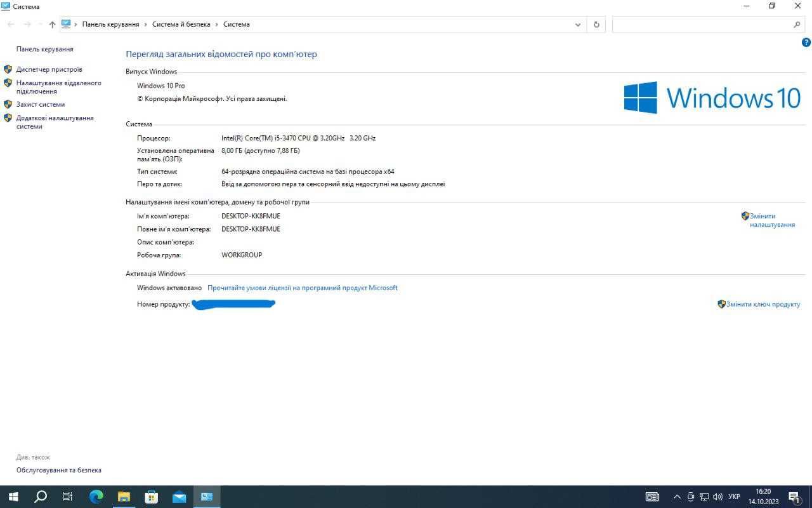
Task: Open 'Налаштування віддаленого підключення' link
Action: click(59, 87)
